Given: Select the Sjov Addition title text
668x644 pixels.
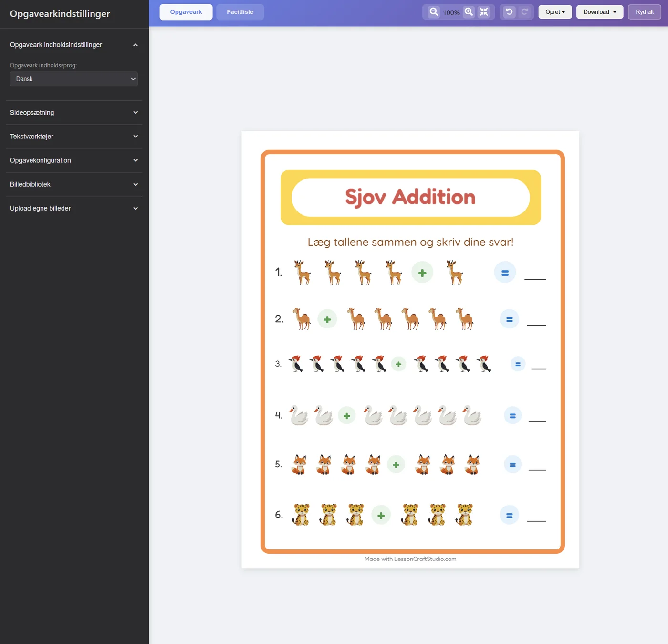Looking at the screenshot, I should 410,197.
